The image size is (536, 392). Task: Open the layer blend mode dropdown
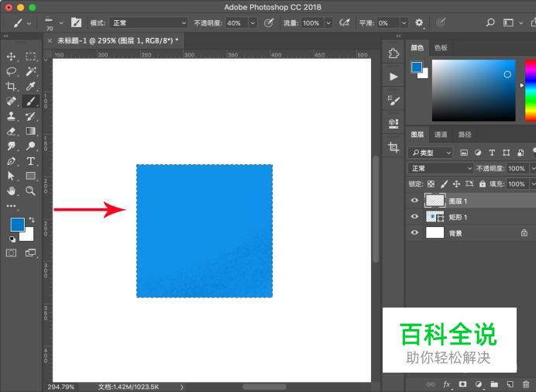[x=441, y=168]
